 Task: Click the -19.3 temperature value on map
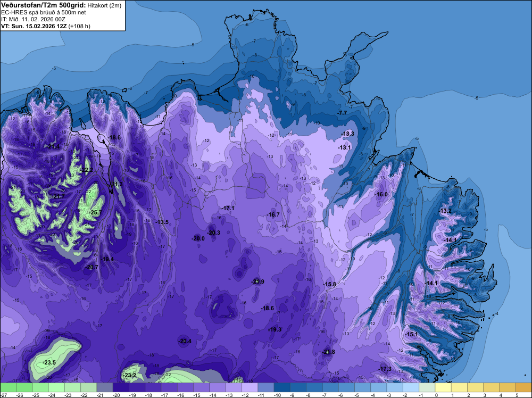click(275, 329)
